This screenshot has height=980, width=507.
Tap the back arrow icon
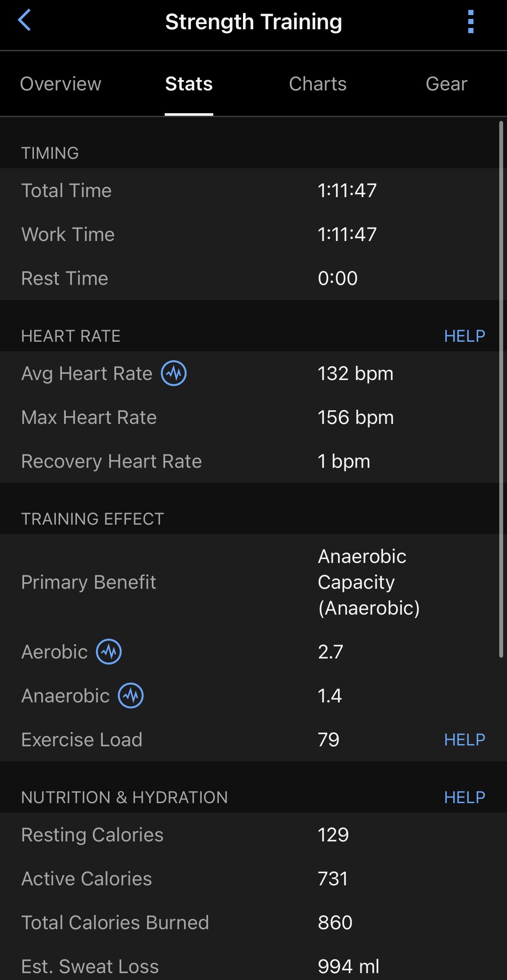coord(25,21)
